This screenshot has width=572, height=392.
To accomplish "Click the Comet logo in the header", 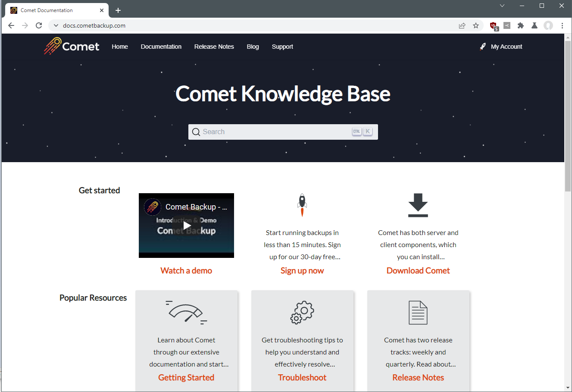I will [72, 46].
